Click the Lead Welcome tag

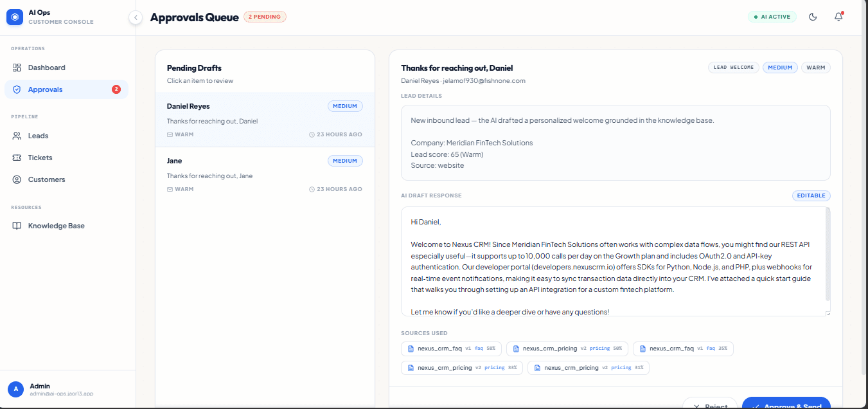click(x=734, y=68)
